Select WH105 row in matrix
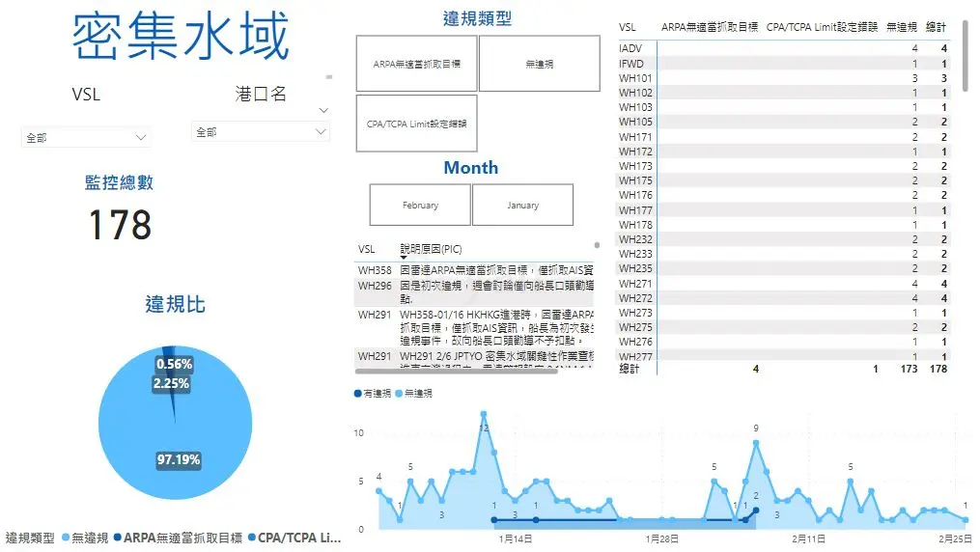The width and height of the screenshot is (980, 552). coord(784,122)
